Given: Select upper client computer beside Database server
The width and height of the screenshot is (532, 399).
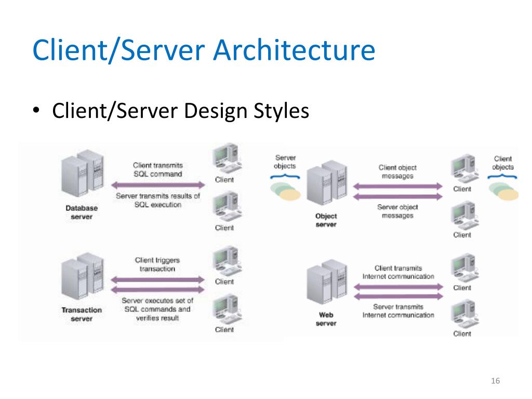Looking at the screenshot, I should click(x=227, y=158).
